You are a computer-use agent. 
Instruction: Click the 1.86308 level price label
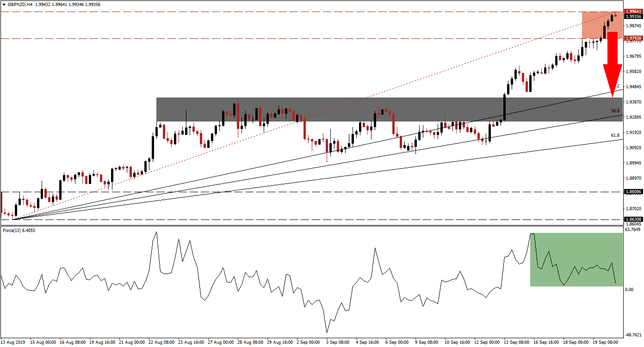coord(632,219)
